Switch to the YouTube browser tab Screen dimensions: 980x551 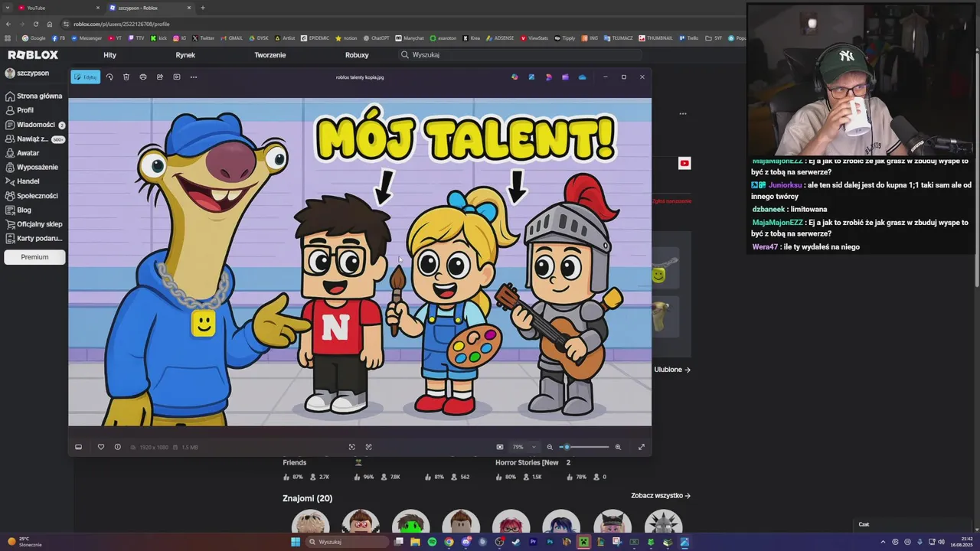(x=60, y=8)
